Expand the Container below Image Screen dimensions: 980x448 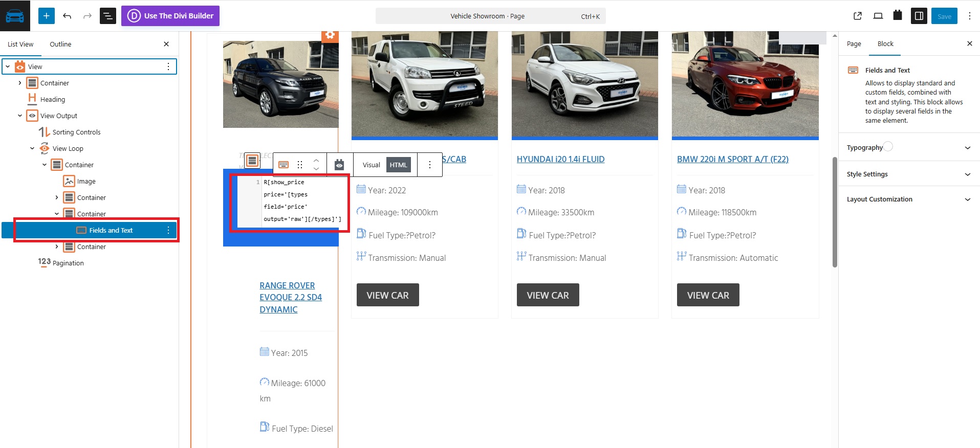57,197
